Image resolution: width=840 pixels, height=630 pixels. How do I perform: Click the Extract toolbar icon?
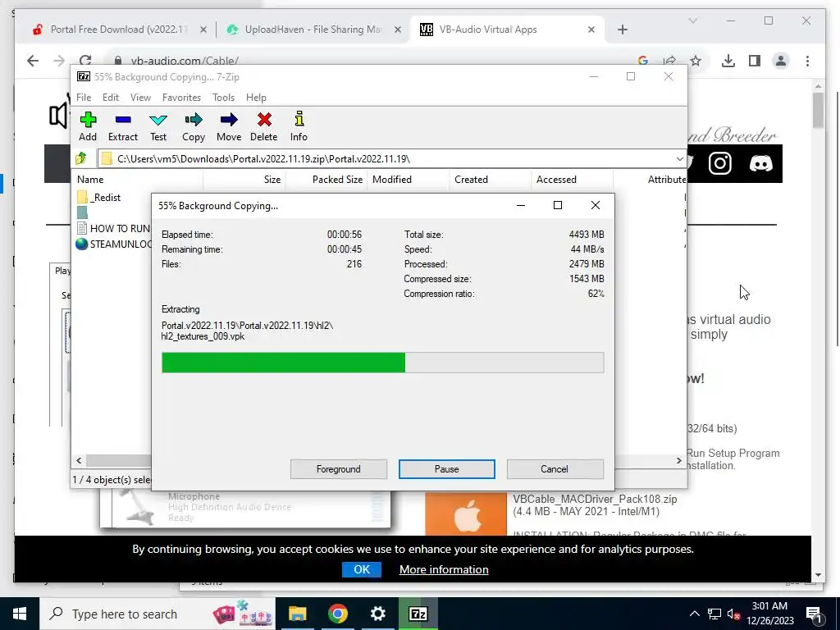[123, 126]
